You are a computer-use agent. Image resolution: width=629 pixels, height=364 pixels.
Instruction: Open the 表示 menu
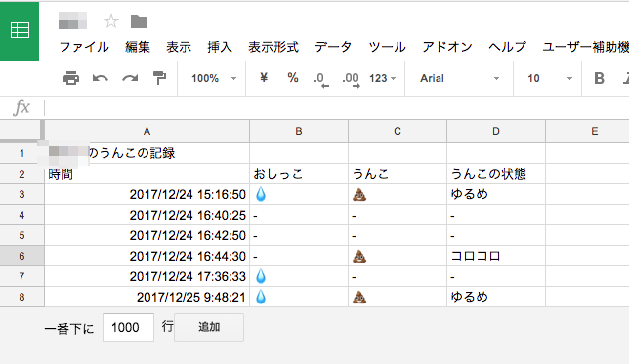coord(179,47)
